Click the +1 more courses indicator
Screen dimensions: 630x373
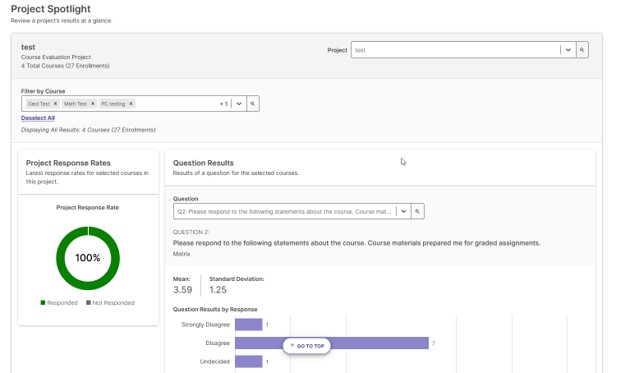point(224,104)
